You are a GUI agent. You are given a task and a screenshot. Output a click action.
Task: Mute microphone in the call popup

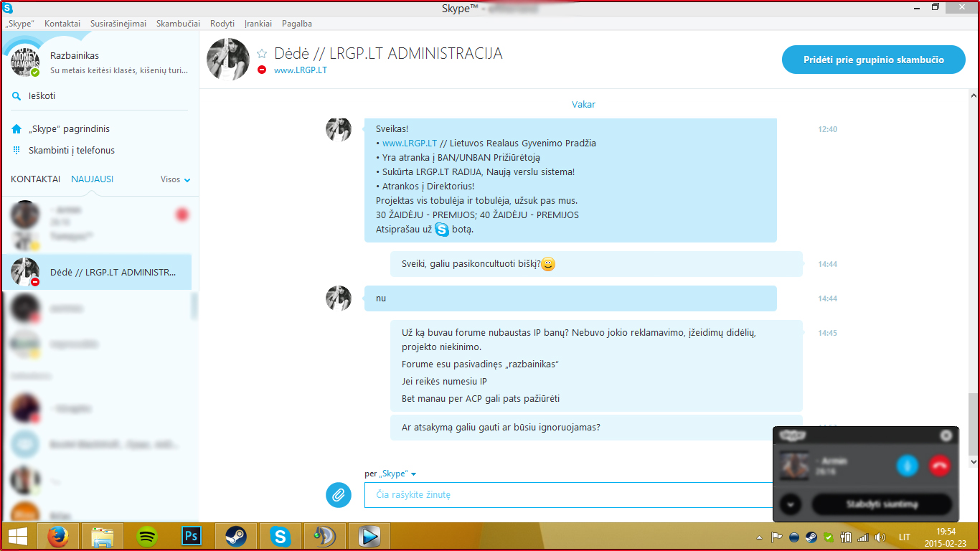pos(908,465)
